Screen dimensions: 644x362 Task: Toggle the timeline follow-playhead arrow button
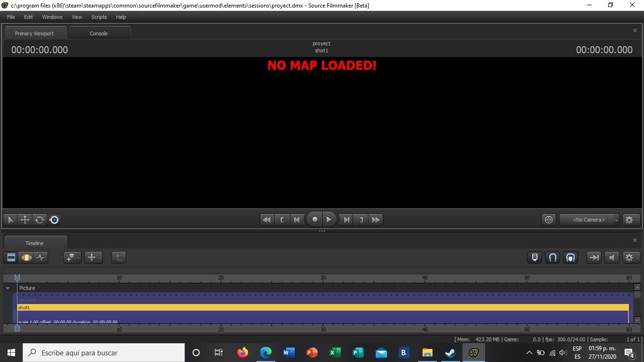pos(594,257)
